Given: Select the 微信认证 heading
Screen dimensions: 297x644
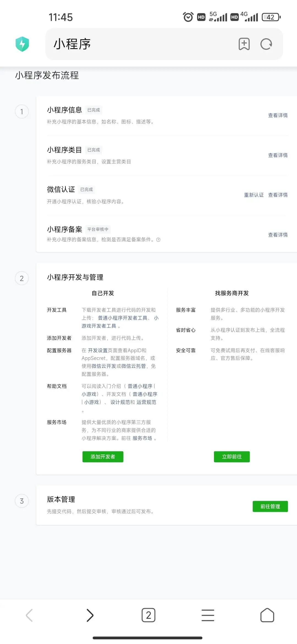Looking at the screenshot, I should click(x=61, y=189).
